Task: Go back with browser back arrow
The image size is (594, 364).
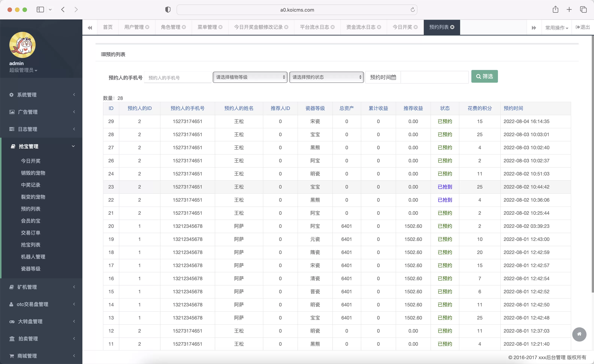Action: 63,10
